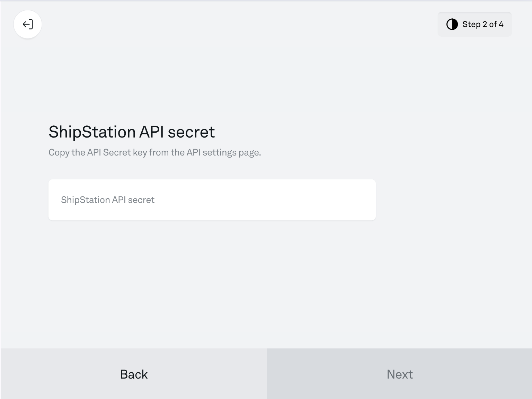Click the "Copy the API Secret key" instruction text
The height and width of the screenshot is (399, 532).
[154, 152]
